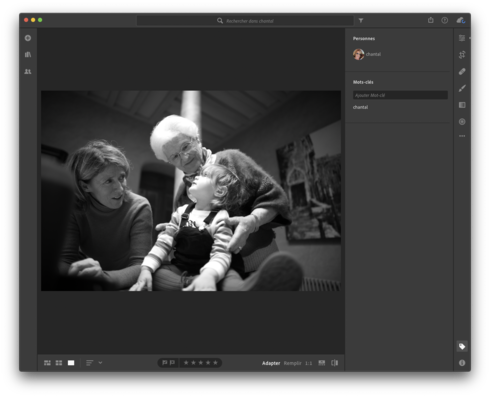Open the My Photos library panel
Screen dimensions: 490x397
[x=28, y=54]
